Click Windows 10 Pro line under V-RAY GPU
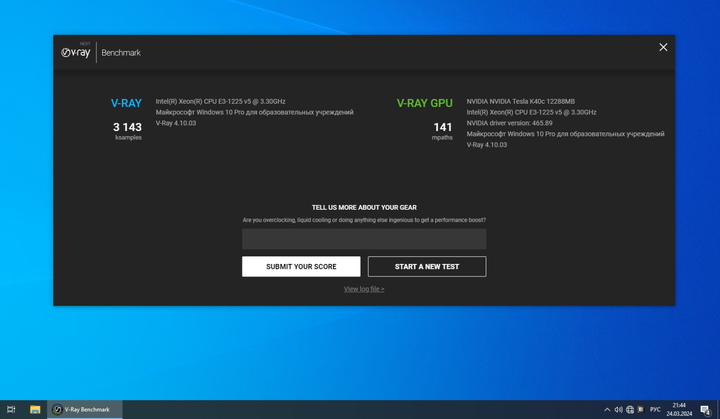Viewport: 720px width, 419px height. pyautogui.click(x=566, y=134)
